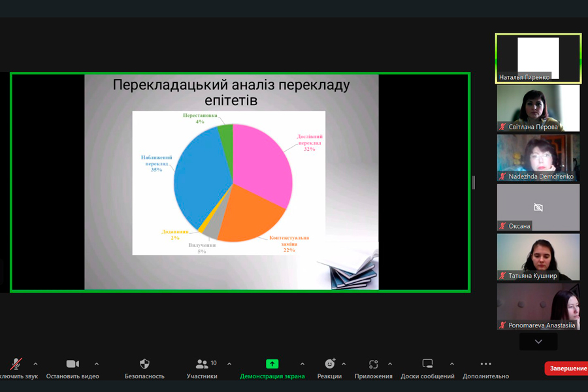Select Оксана participant tile with camera off
The width and height of the screenshot is (588, 392).
pos(538,207)
